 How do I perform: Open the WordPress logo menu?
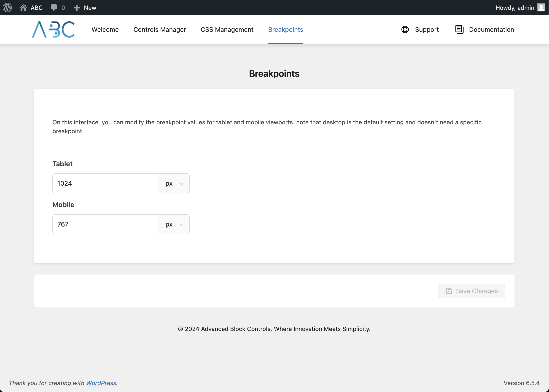pyautogui.click(x=8, y=8)
